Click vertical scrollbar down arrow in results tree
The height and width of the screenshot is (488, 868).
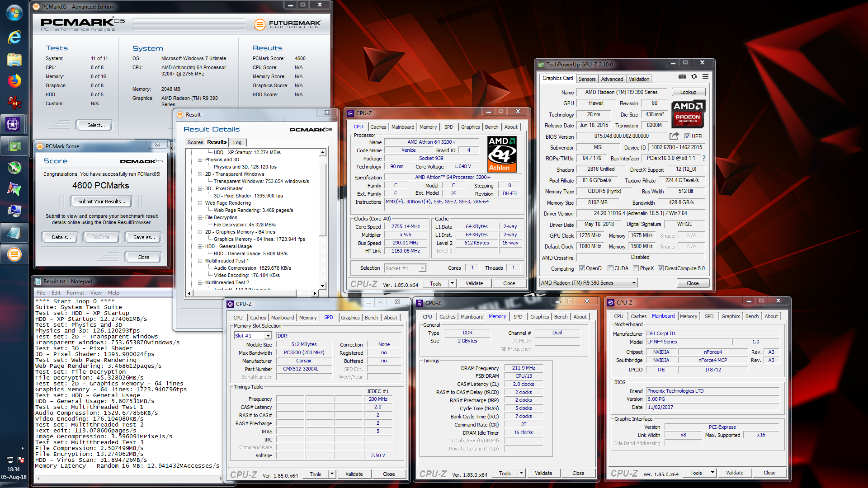click(x=322, y=286)
